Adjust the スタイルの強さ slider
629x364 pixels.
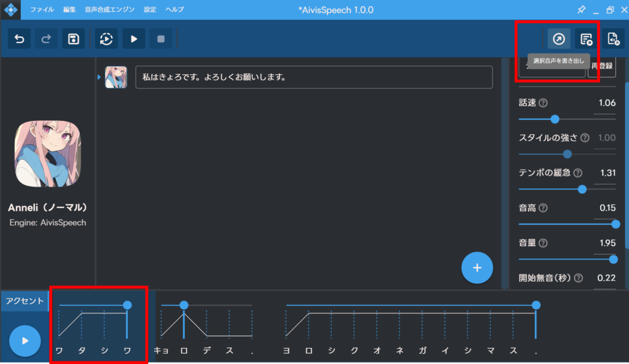point(567,154)
